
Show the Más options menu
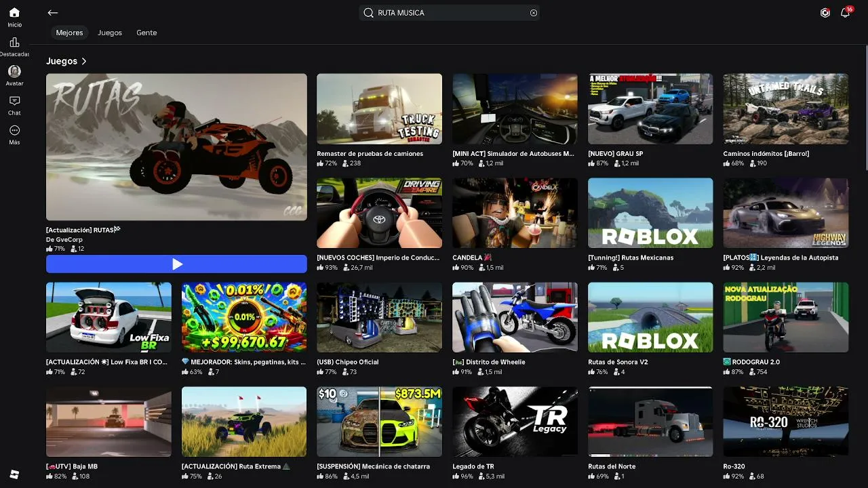[x=14, y=134]
